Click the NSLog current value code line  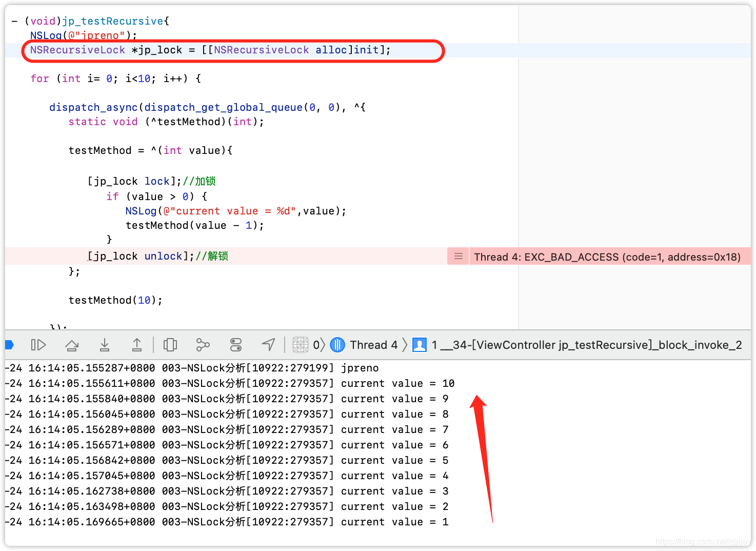click(x=236, y=211)
